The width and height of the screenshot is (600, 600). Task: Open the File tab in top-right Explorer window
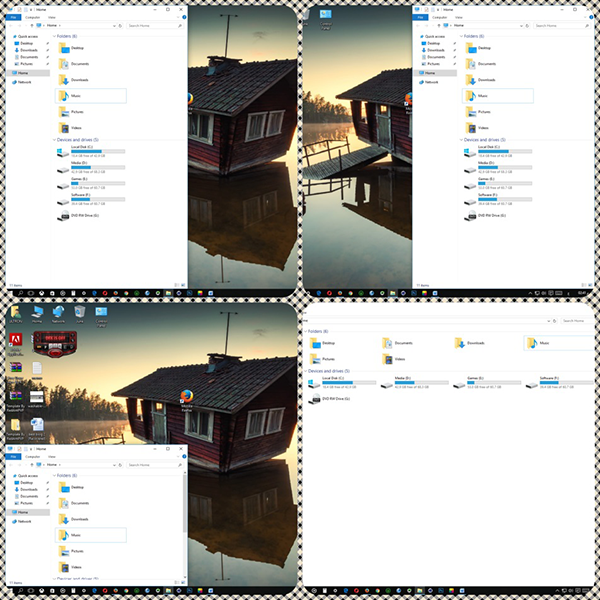pyautogui.click(x=421, y=17)
